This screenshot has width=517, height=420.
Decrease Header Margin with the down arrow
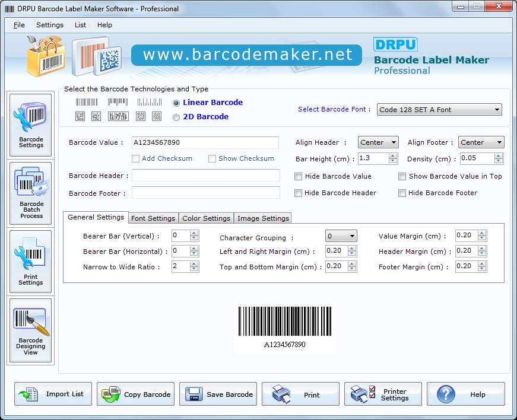[x=482, y=254]
